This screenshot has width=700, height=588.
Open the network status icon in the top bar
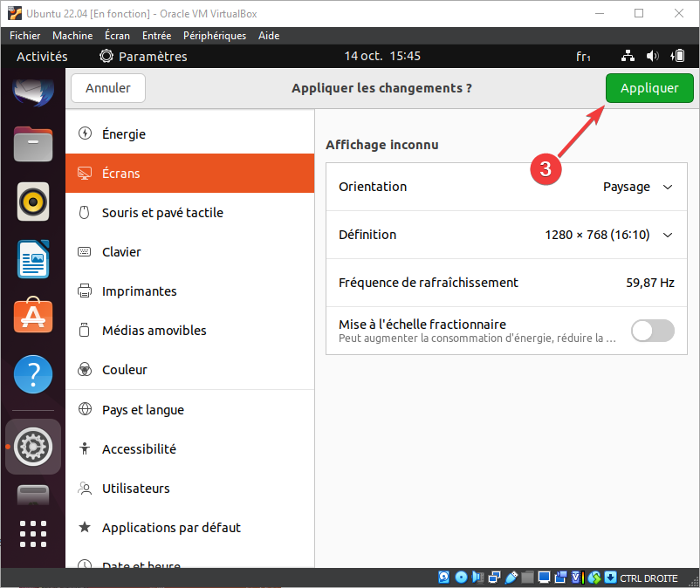pyautogui.click(x=628, y=56)
